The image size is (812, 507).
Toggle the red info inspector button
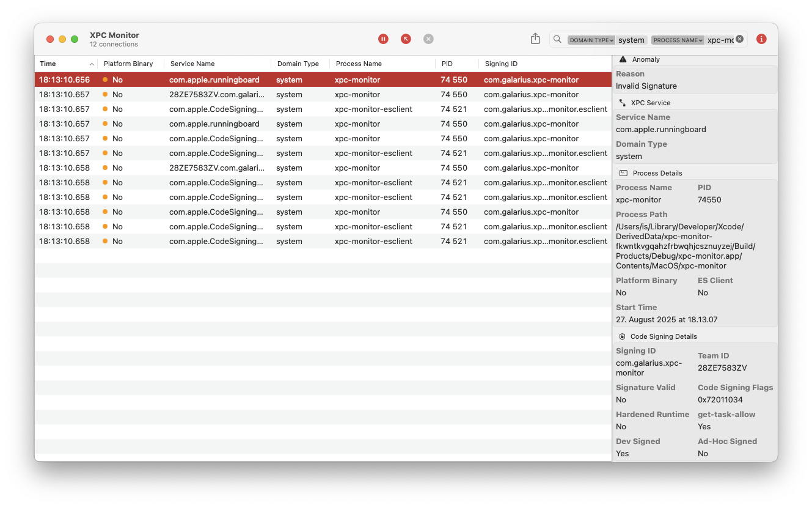pos(761,39)
